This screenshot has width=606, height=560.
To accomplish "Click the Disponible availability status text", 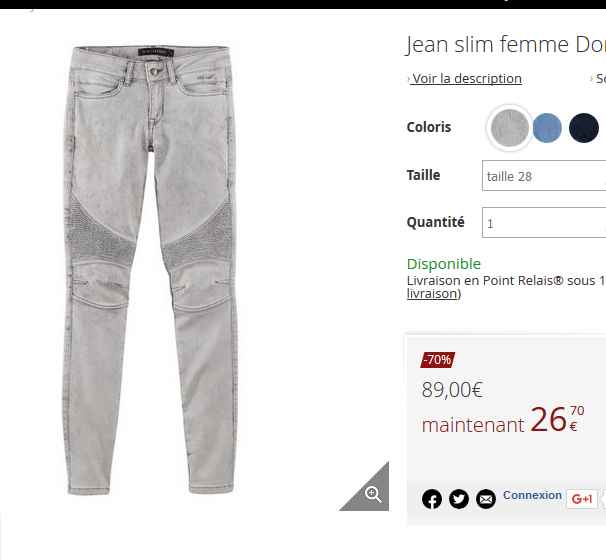I will point(444,264).
